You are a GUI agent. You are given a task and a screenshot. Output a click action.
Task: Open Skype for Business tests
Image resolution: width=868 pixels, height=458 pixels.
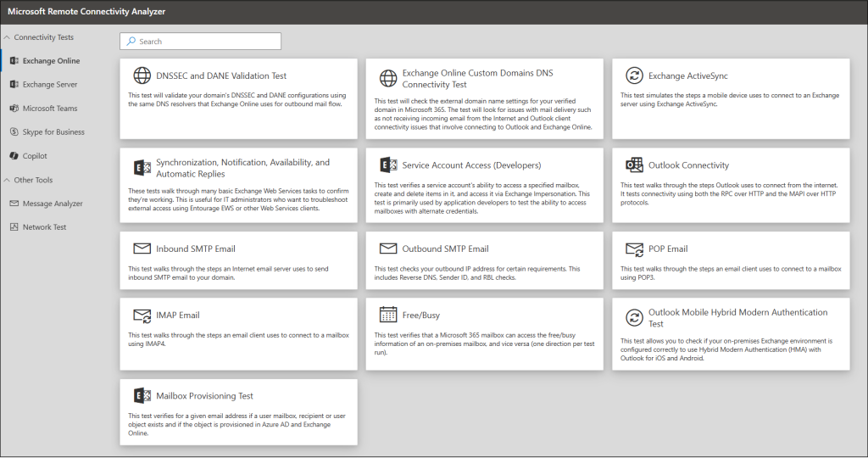(x=53, y=131)
